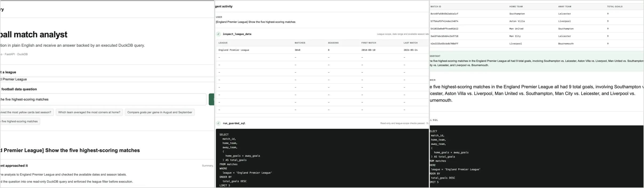The image size is (644, 188).
Task: Click the MATCHES column header
Action: point(300,43)
